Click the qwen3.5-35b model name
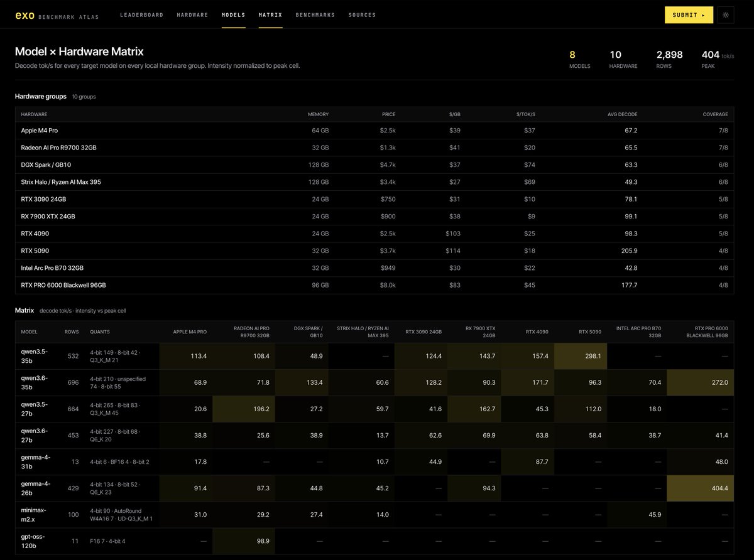754x560 pixels. [x=35, y=356]
